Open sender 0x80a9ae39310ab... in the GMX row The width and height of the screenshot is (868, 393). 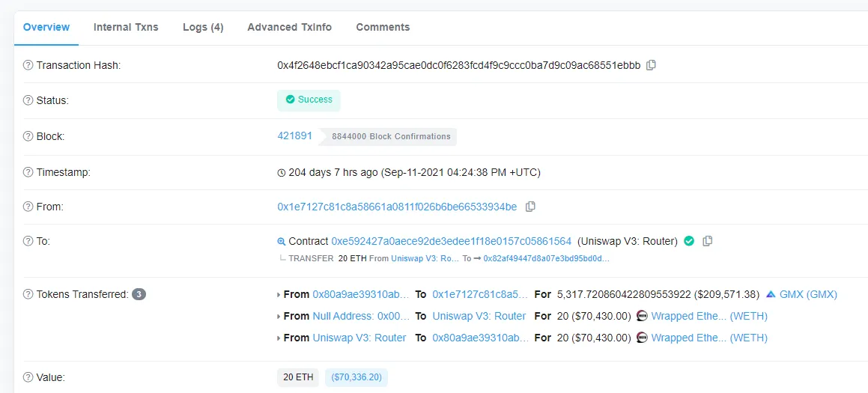pos(362,294)
